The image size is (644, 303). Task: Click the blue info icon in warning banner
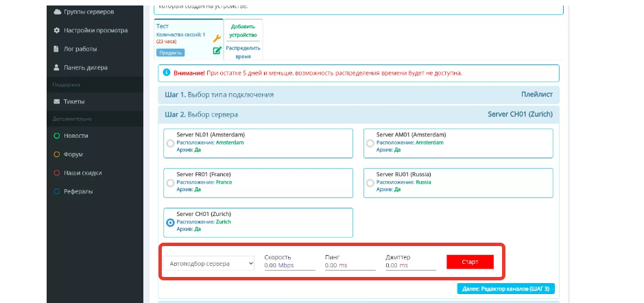click(166, 73)
